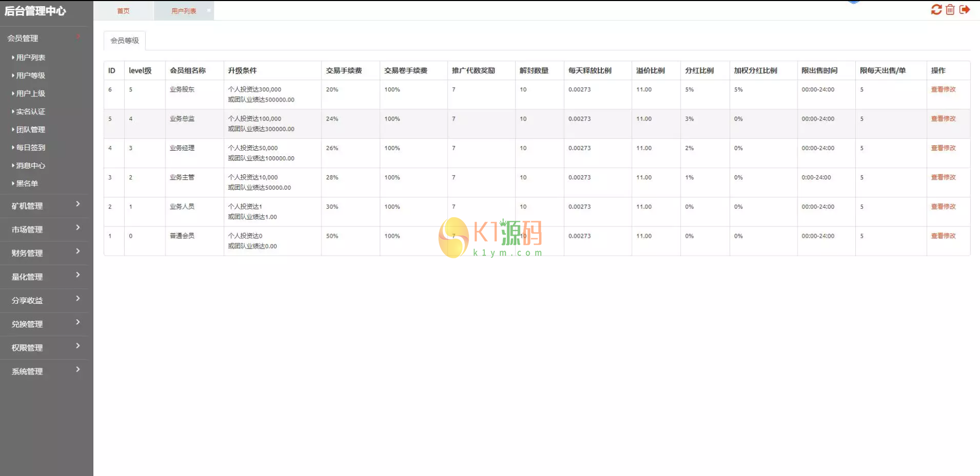Expand the 系统管理 menu

[44, 372]
